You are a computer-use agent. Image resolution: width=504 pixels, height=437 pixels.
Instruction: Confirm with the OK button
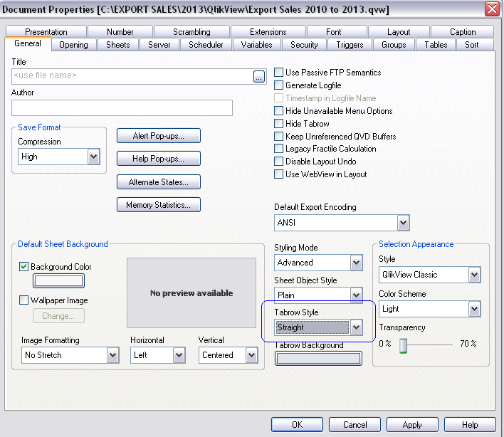click(x=297, y=425)
